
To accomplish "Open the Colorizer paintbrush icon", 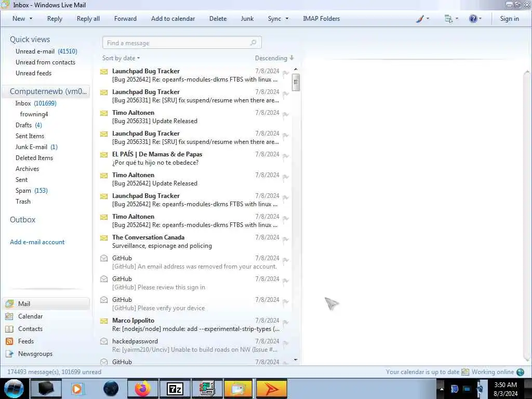I will pyautogui.click(x=420, y=19).
